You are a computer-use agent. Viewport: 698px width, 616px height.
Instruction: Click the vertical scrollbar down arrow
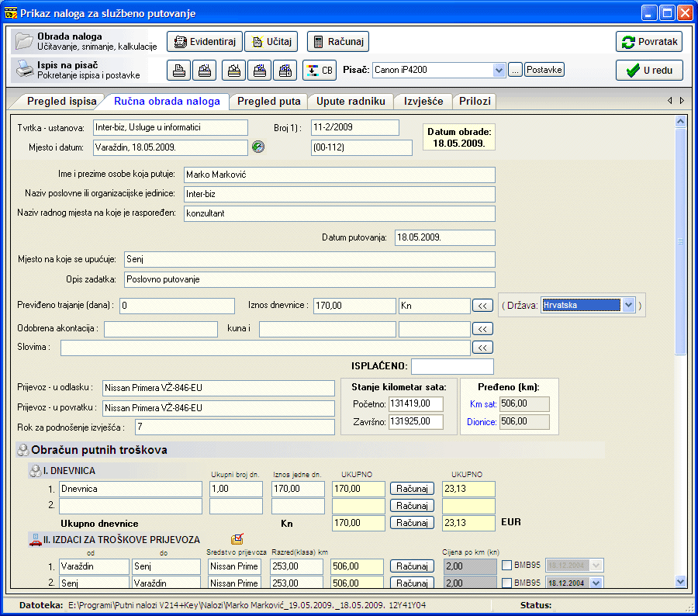(x=681, y=581)
